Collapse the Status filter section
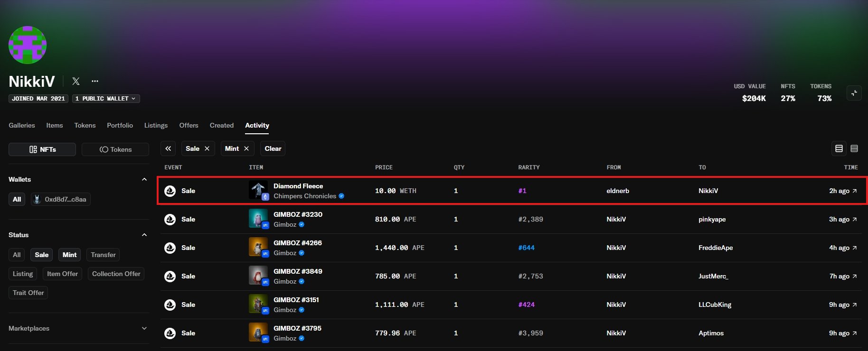Image resolution: width=868 pixels, height=351 pixels. coord(144,235)
